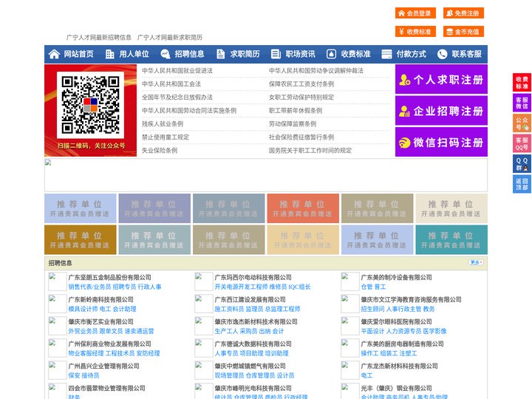Click job link 开关电源开发工程师
This screenshot has height=399, width=532.
(x=241, y=287)
